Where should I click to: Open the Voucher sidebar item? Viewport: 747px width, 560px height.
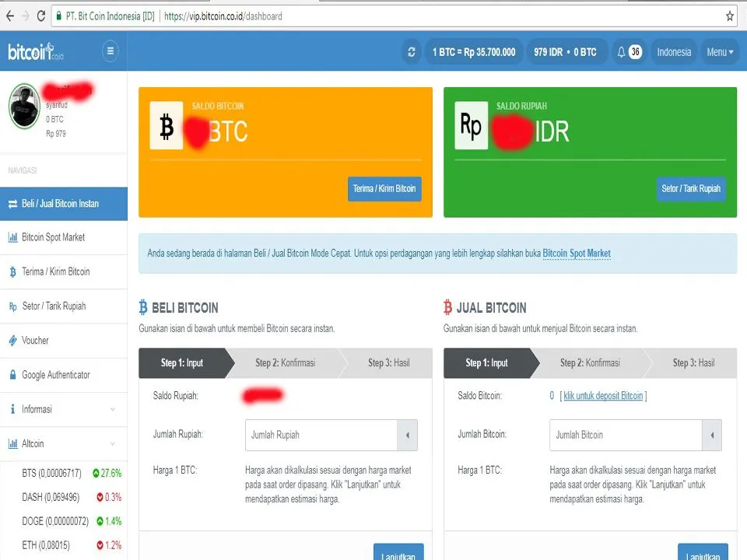click(x=63, y=341)
